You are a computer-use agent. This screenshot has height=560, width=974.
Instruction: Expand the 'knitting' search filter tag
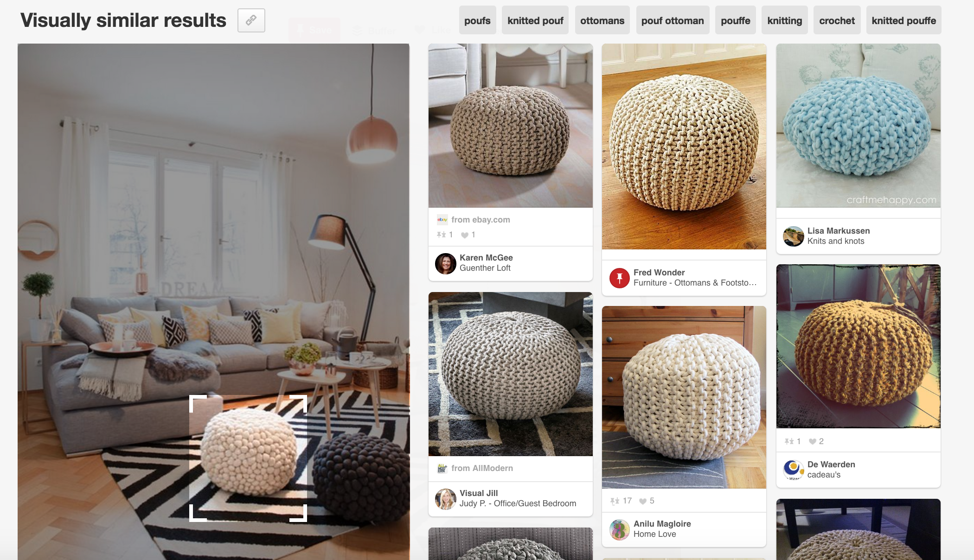[x=784, y=20]
